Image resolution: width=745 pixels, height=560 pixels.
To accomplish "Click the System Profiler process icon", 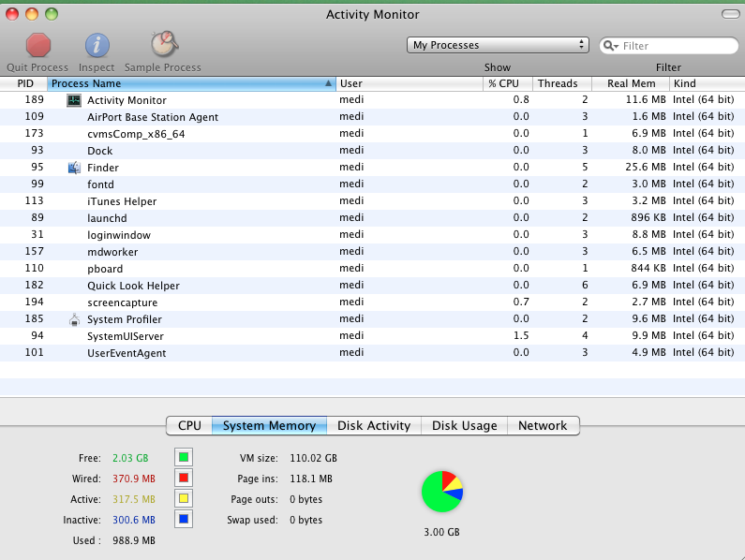I will (x=74, y=319).
